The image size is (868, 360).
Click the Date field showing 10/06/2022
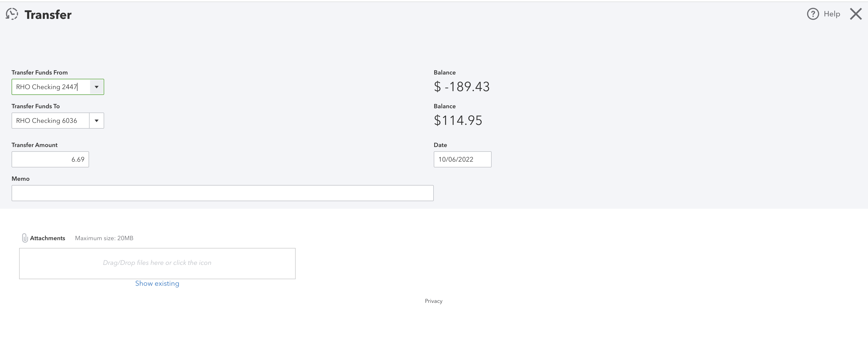462,159
